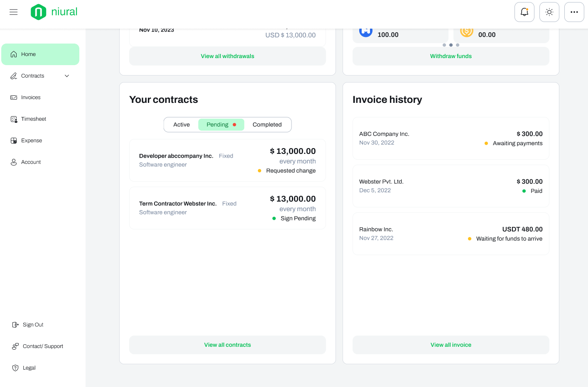Viewport: 588px width, 387px height.
Task: Click the Timesheet sidebar icon
Action: [14, 119]
